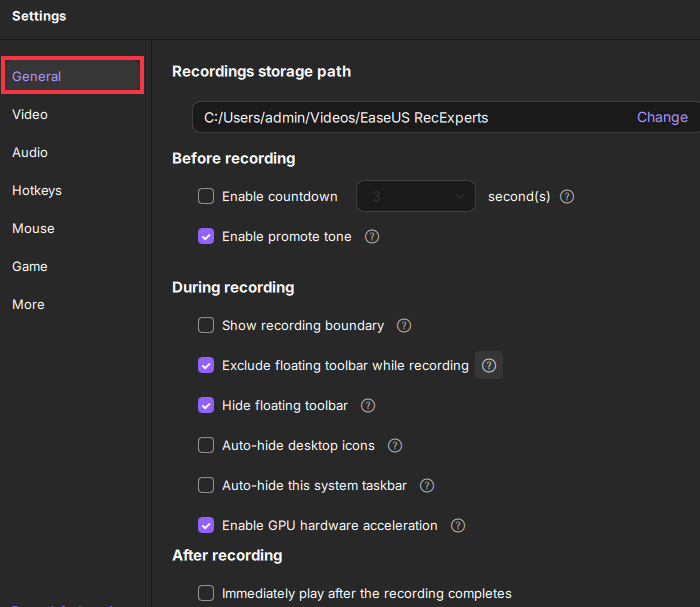Click help icon for Exclude floating toolbar
The height and width of the screenshot is (607, 700).
point(489,366)
